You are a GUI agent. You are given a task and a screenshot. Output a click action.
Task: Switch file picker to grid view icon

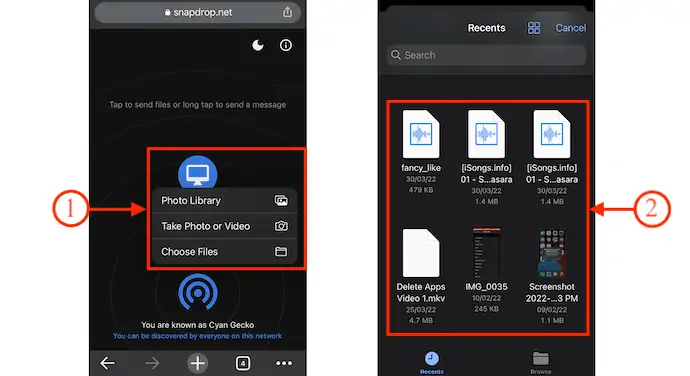point(534,28)
